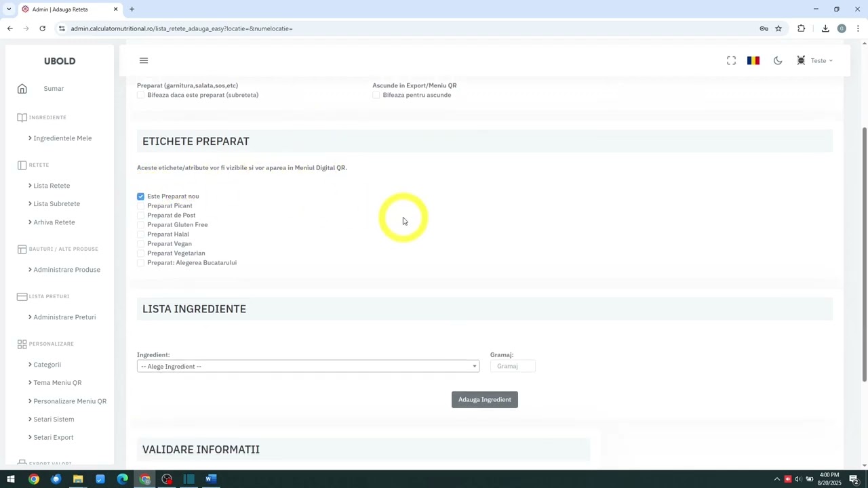Click the home icon beside Sumar

[22, 89]
